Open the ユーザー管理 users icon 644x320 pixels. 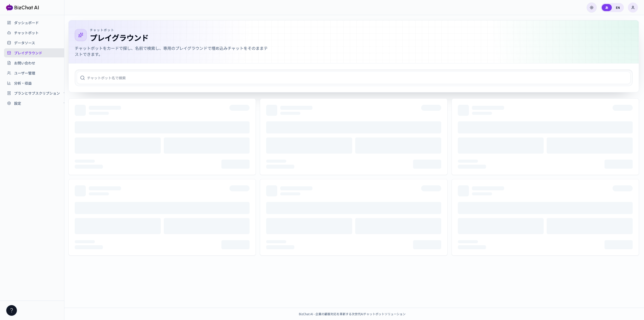[9, 73]
